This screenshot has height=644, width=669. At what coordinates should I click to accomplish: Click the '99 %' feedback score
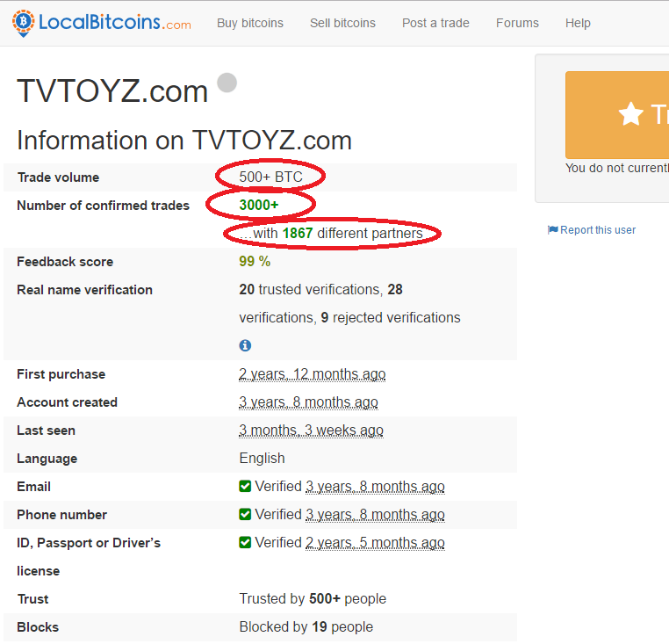click(x=255, y=261)
